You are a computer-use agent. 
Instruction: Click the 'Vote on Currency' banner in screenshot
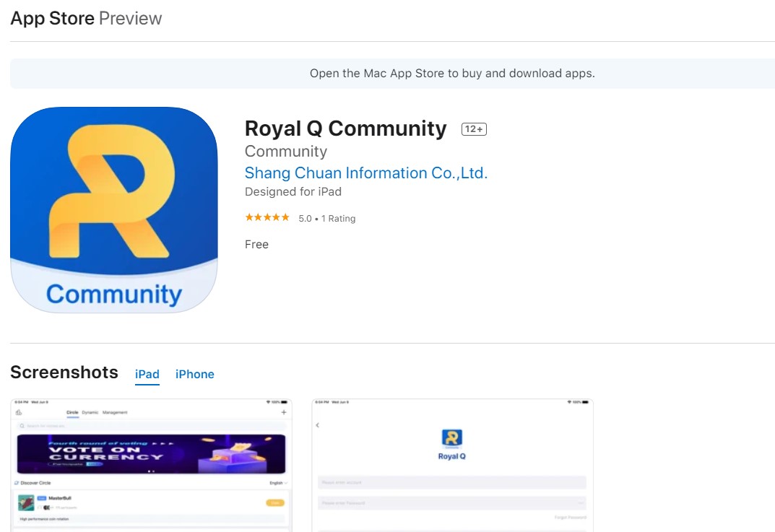[151, 454]
